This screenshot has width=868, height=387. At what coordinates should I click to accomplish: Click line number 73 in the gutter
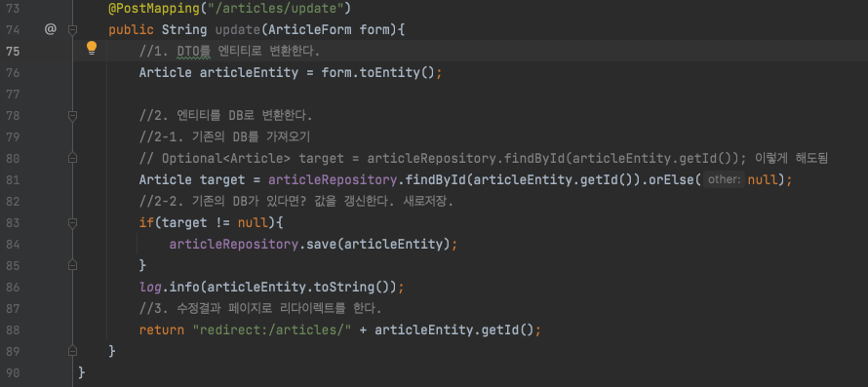[x=14, y=9]
